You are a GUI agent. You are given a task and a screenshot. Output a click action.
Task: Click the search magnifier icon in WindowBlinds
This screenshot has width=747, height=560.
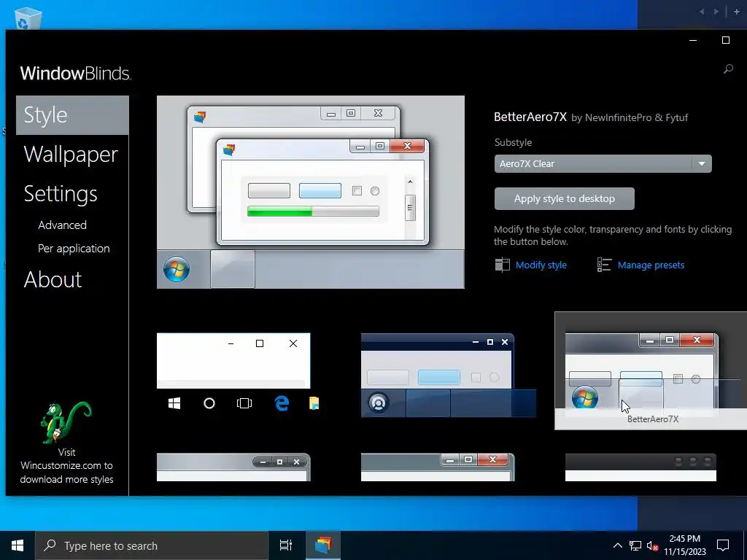point(728,69)
